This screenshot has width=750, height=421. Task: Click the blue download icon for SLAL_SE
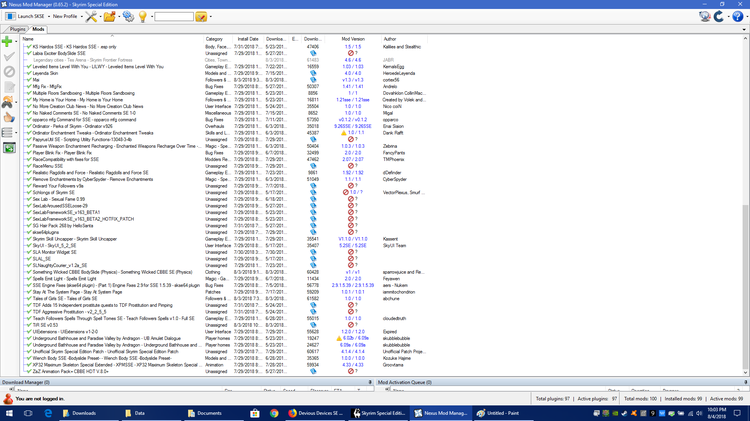pos(313,259)
